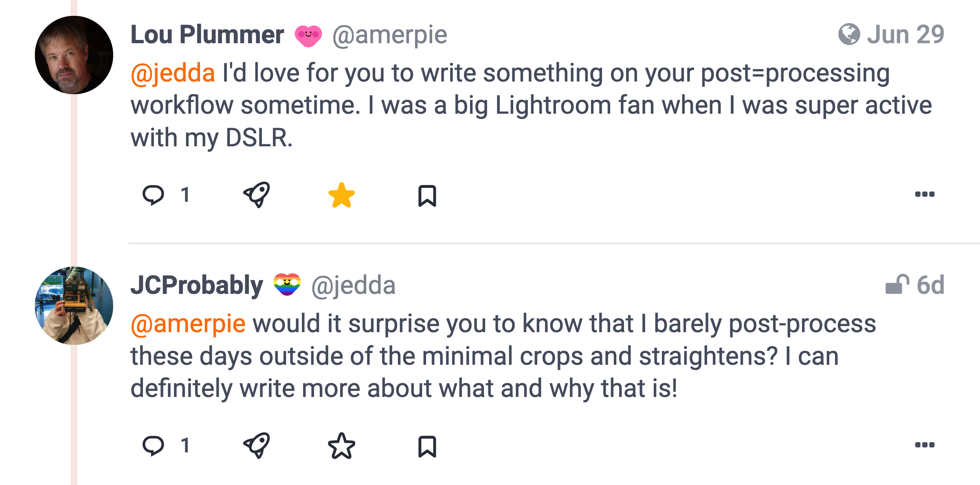Image resolution: width=980 pixels, height=485 pixels.
Task: Unfavorite Lou Plummer's starred post
Action: click(341, 195)
